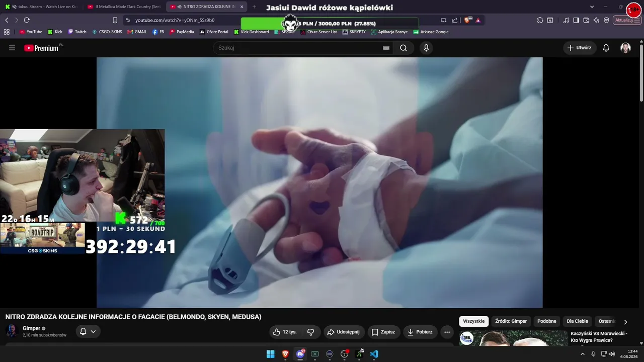The width and height of the screenshot is (644, 362).
Task: Open the Brave Shields lion icon
Action: [x=467, y=20]
